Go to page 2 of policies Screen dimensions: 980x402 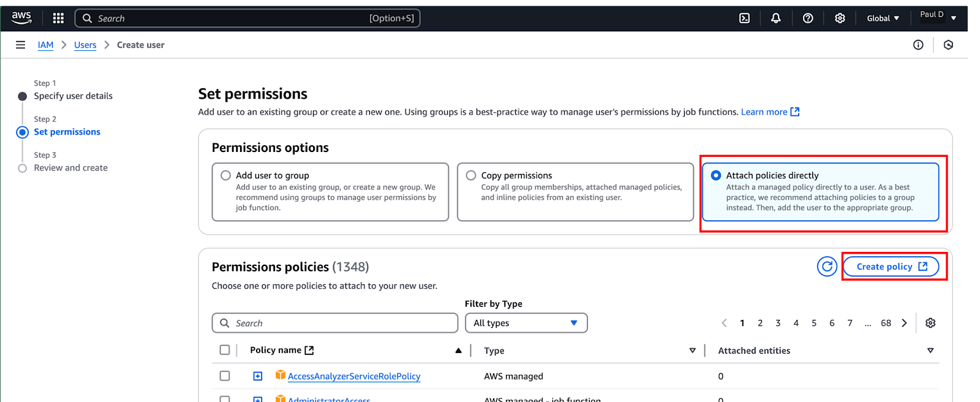pyautogui.click(x=760, y=323)
